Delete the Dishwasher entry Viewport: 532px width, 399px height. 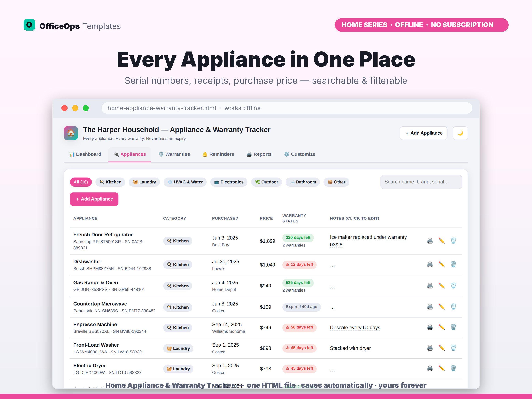tap(453, 265)
